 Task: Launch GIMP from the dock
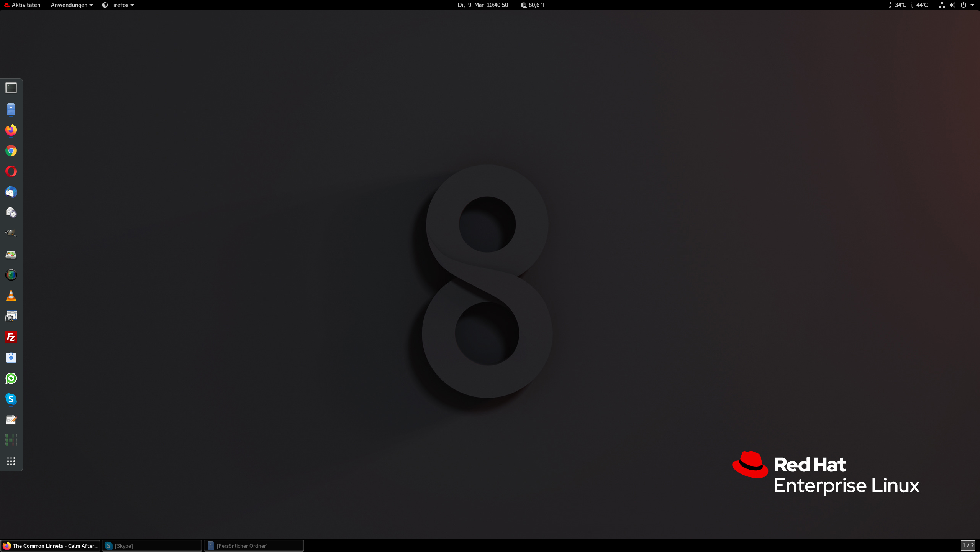pyautogui.click(x=11, y=233)
